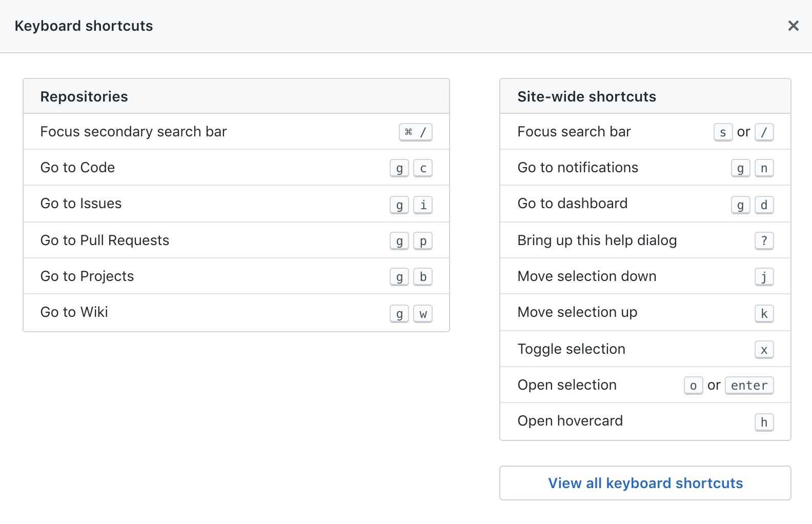Click the 'p' key for Pull Requests

pyautogui.click(x=423, y=241)
